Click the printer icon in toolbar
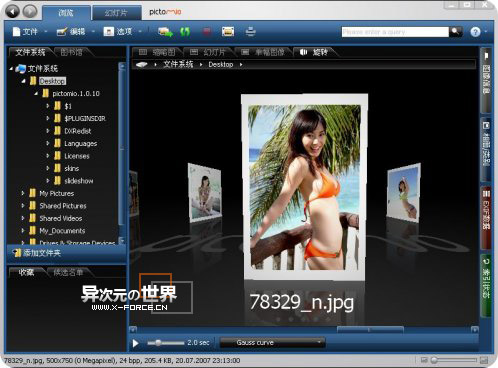The width and height of the screenshot is (498, 368). pos(250,32)
